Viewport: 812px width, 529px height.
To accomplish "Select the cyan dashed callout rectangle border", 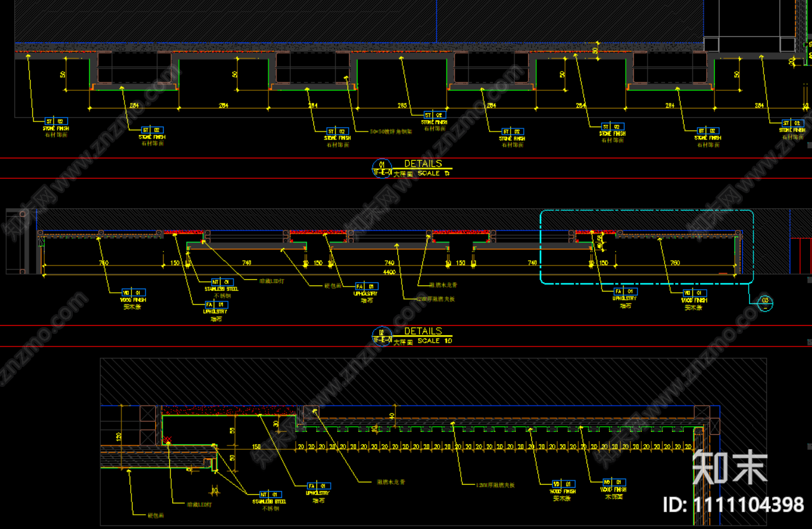I will tap(646, 247).
